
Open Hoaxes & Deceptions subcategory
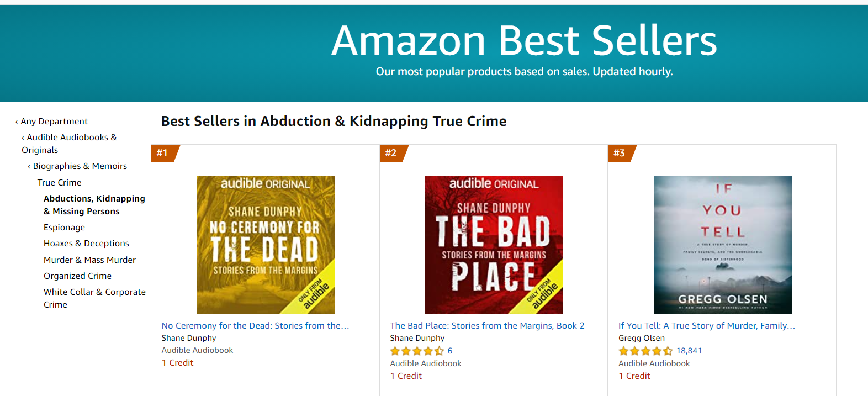[86, 244]
